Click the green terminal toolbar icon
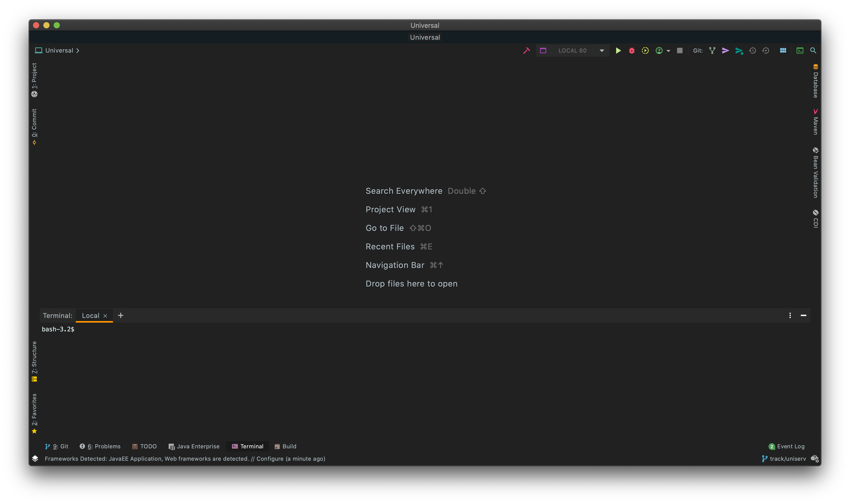 pyautogui.click(x=800, y=51)
